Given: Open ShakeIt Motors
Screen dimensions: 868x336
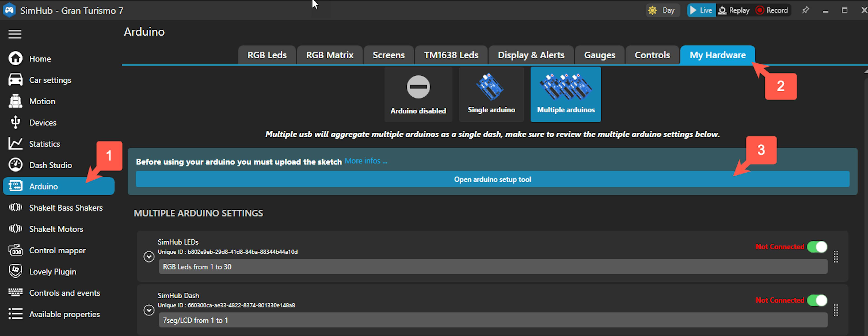Looking at the screenshot, I should tap(59, 229).
